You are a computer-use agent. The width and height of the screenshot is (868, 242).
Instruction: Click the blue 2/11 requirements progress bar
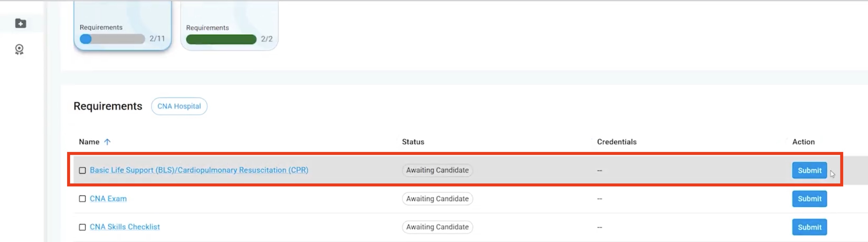point(112,39)
